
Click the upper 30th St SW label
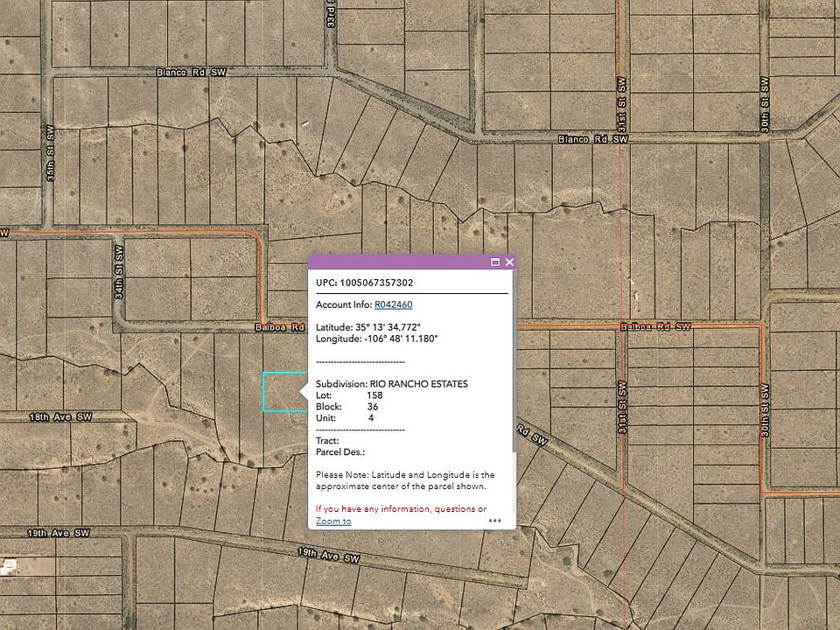[765, 104]
